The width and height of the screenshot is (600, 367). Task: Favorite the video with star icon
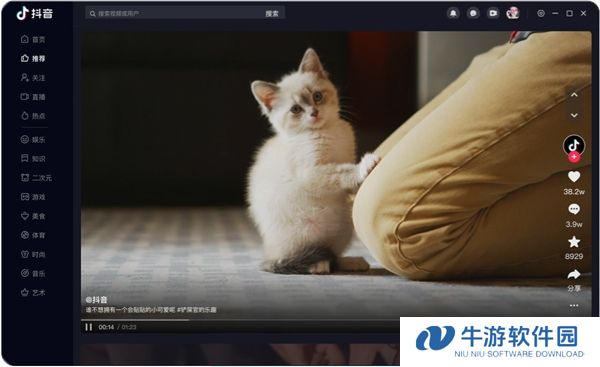574,241
